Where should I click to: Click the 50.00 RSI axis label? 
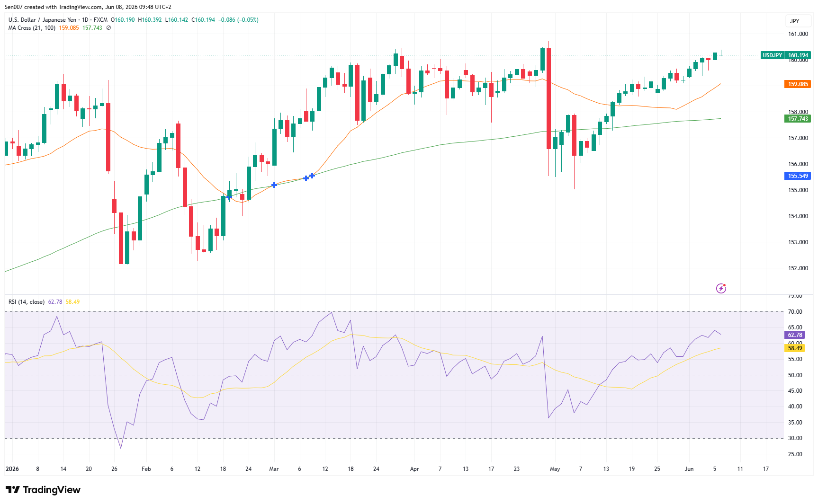795,375
